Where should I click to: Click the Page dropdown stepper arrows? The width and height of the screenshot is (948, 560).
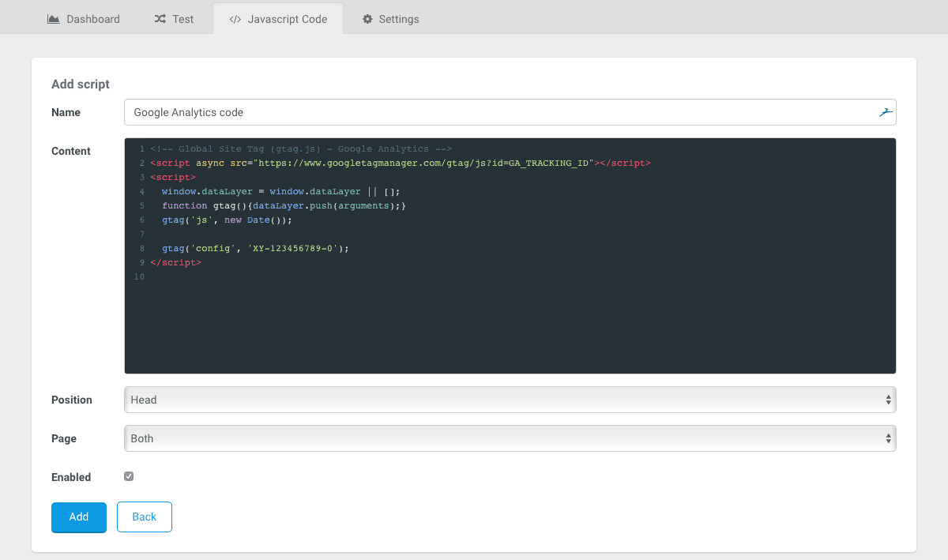pos(888,438)
